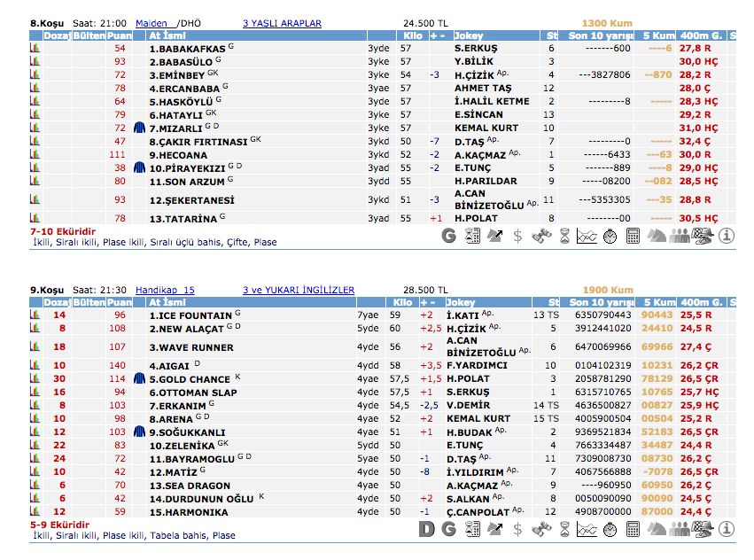754x560 pixels.
Task: Click the binoculars icon under race 9
Action: point(540,529)
